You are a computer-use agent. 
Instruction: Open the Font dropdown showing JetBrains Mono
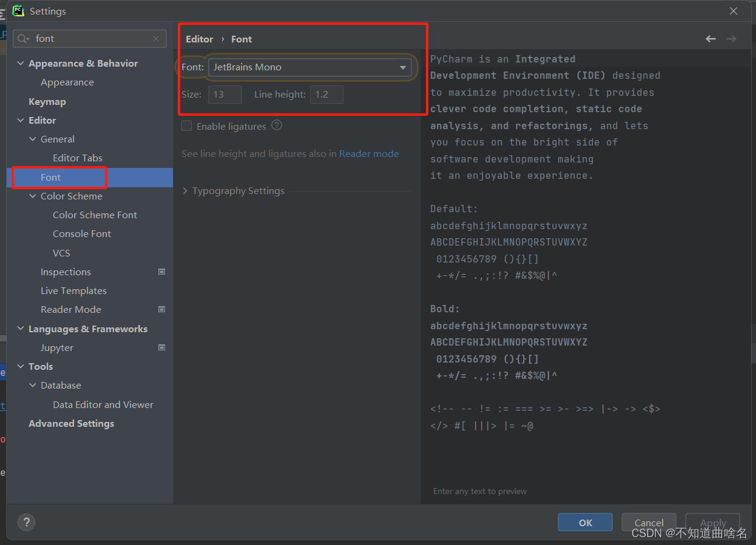[310, 67]
